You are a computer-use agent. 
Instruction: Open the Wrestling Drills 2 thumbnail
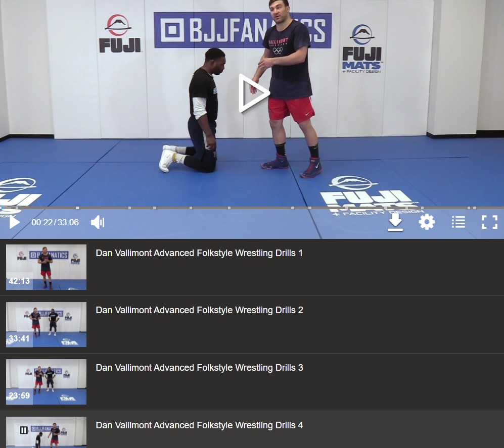point(47,324)
